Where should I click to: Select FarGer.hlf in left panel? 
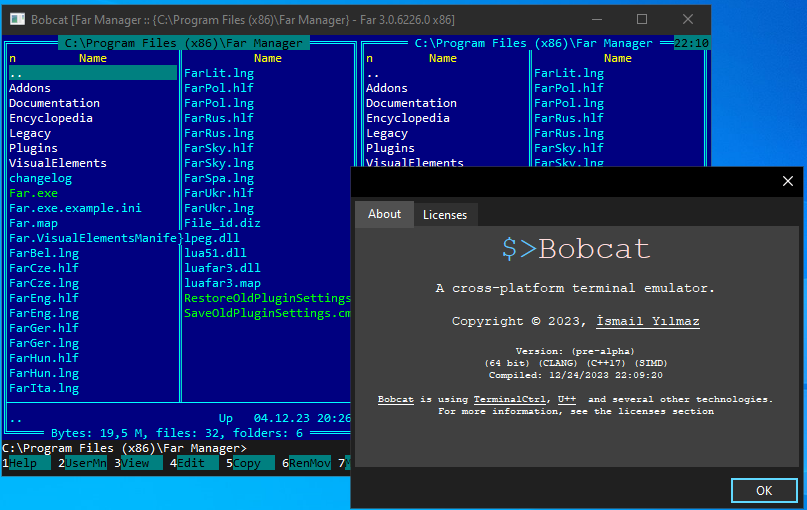point(44,328)
